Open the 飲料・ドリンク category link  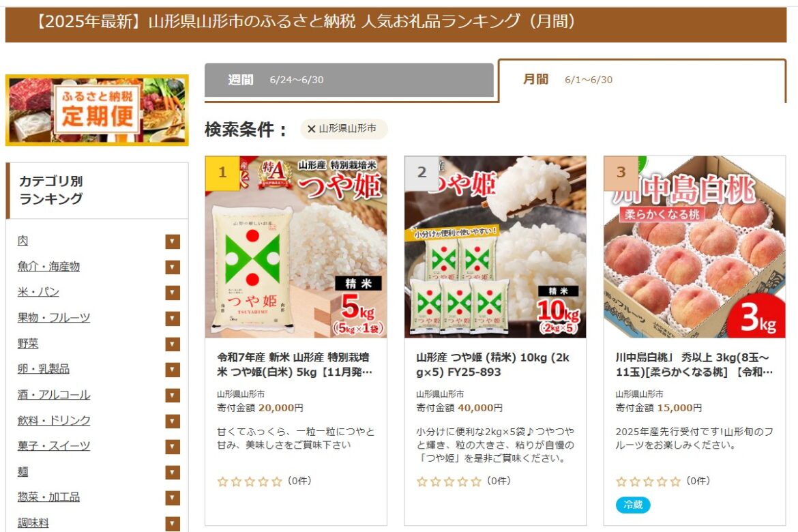pos(54,420)
